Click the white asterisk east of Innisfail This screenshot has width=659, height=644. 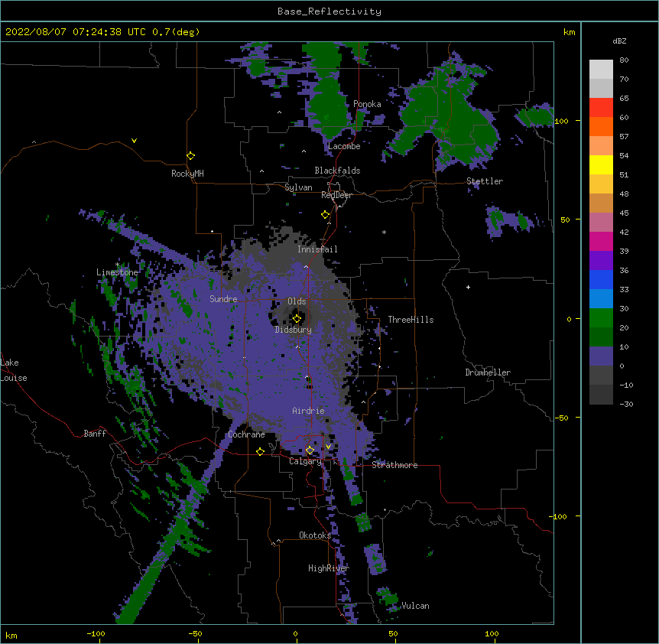(x=384, y=232)
